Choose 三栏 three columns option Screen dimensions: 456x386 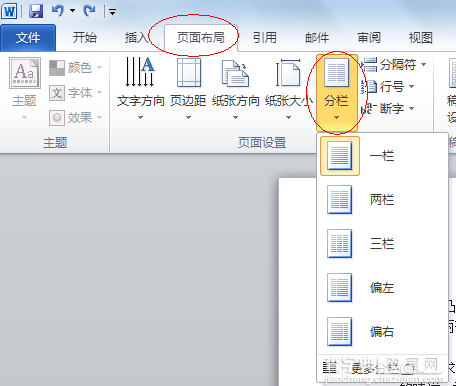[x=382, y=244]
